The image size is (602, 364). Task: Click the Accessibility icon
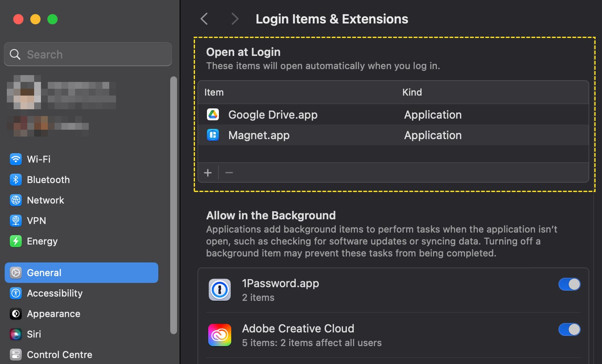click(x=16, y=293)
